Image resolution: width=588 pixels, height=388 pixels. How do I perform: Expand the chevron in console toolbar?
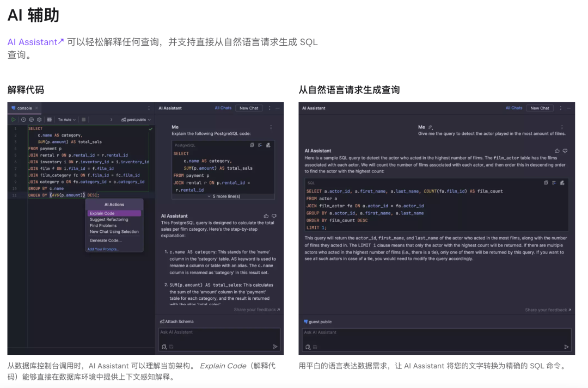click(112, 120)
